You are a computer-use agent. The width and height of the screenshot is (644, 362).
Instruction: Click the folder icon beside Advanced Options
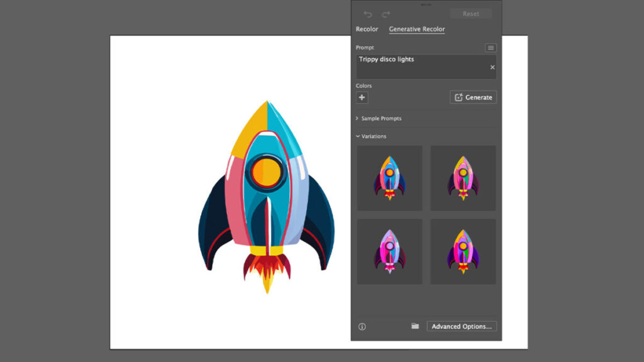point(415,326)
